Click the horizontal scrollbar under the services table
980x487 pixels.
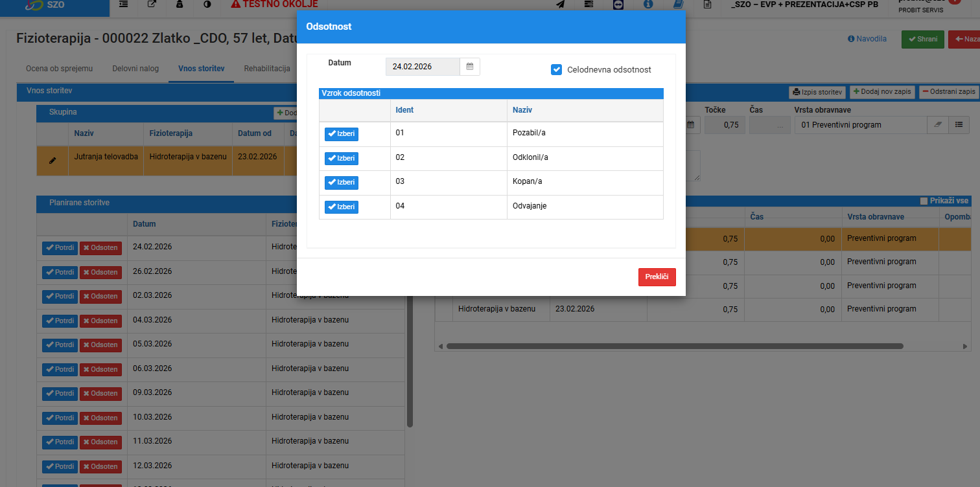point(675,346)
